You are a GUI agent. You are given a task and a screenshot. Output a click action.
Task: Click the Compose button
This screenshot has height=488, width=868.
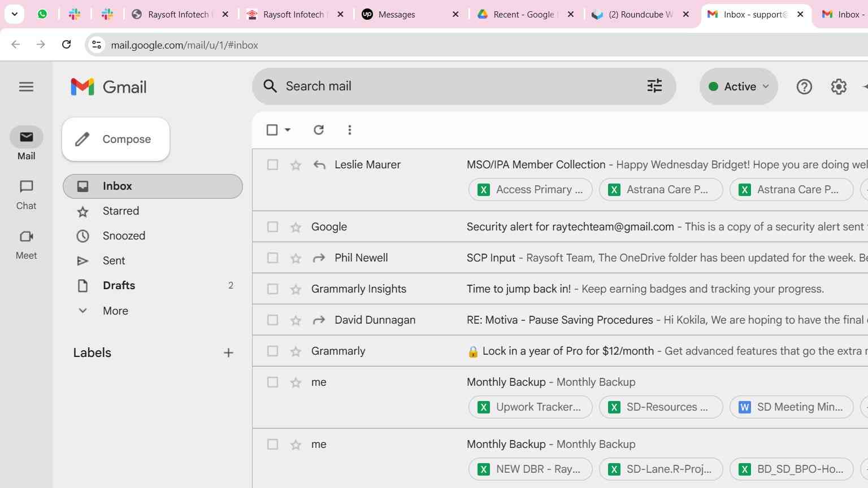coord(116,139)
